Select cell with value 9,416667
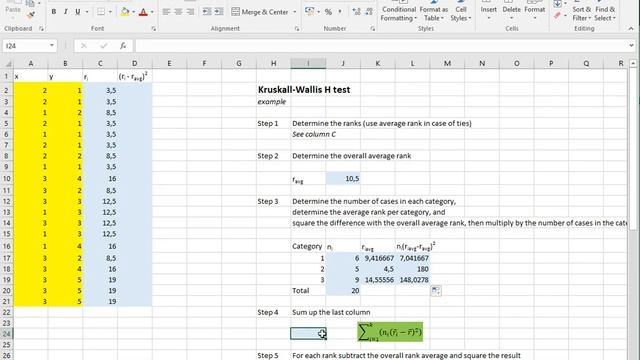Image resolution: width=640 pixels, height=360 pixels. pos(378,258)
